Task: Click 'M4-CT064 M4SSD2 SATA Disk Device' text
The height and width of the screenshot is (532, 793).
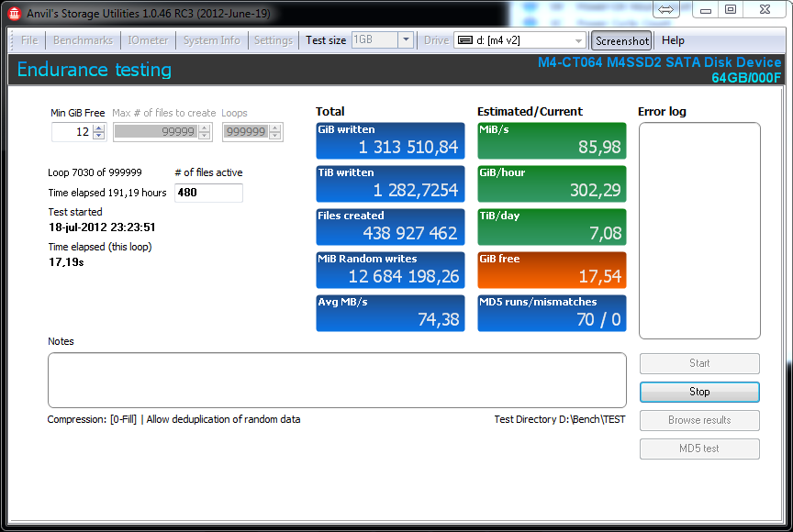Action: point(660,62)
